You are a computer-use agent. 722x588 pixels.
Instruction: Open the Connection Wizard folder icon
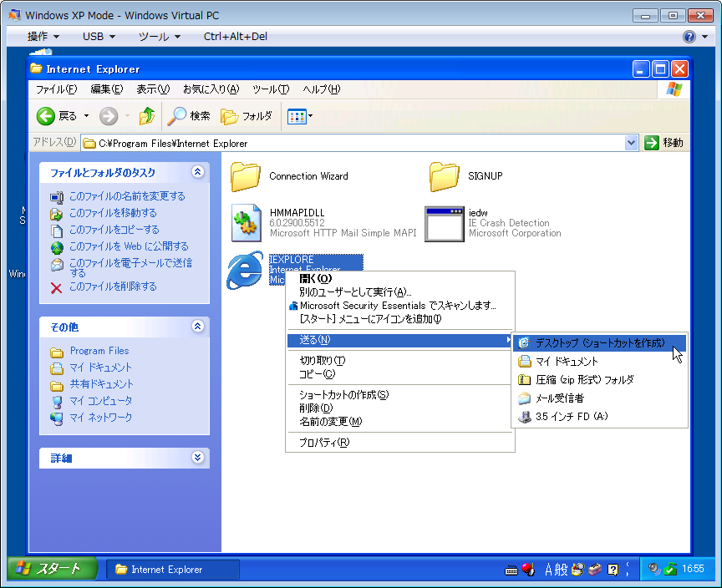pyautogui.click(x=246, y=176)
